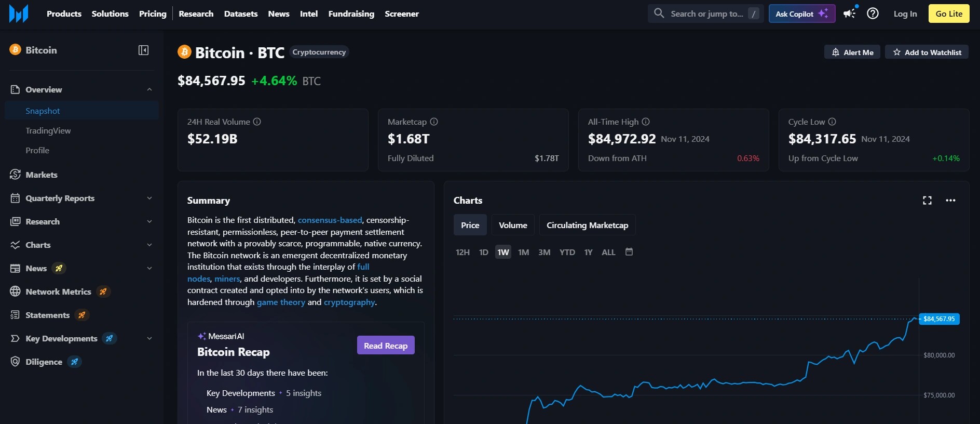The height and width of the screenshot is (424, 980).
Task: Show Marketcap info tooltip
Action: pyautogui.click(x=434, y=122)
